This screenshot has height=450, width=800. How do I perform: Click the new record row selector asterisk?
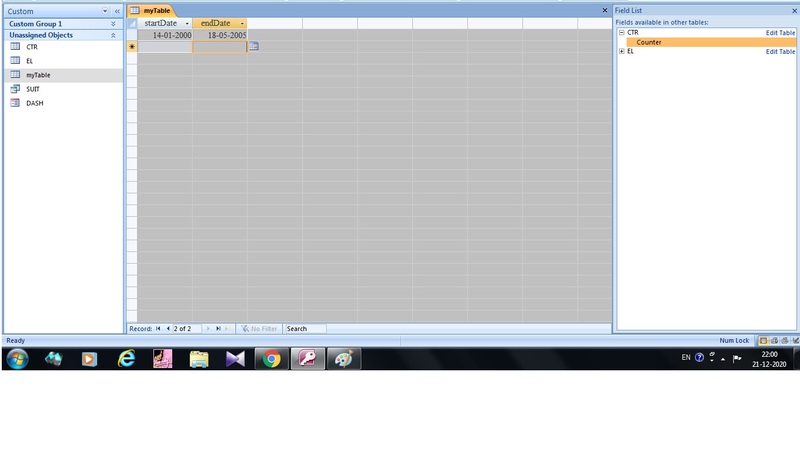click(x=132, y=46)
